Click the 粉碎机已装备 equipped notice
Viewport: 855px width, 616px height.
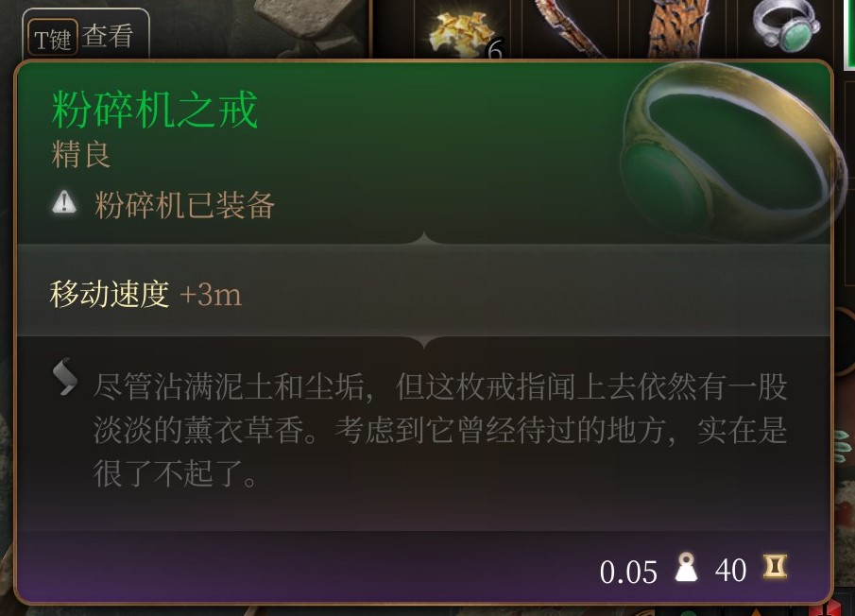tap(184, 205)
